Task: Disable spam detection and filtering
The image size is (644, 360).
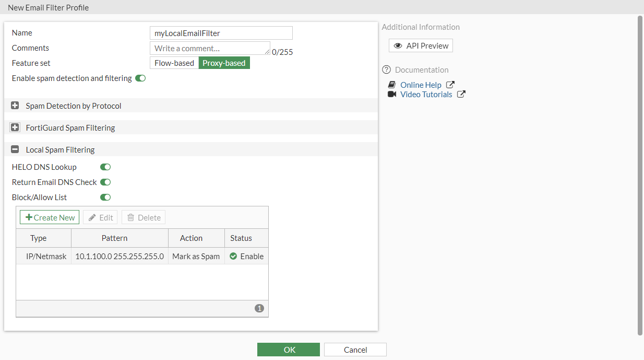Action: point(140,77)
